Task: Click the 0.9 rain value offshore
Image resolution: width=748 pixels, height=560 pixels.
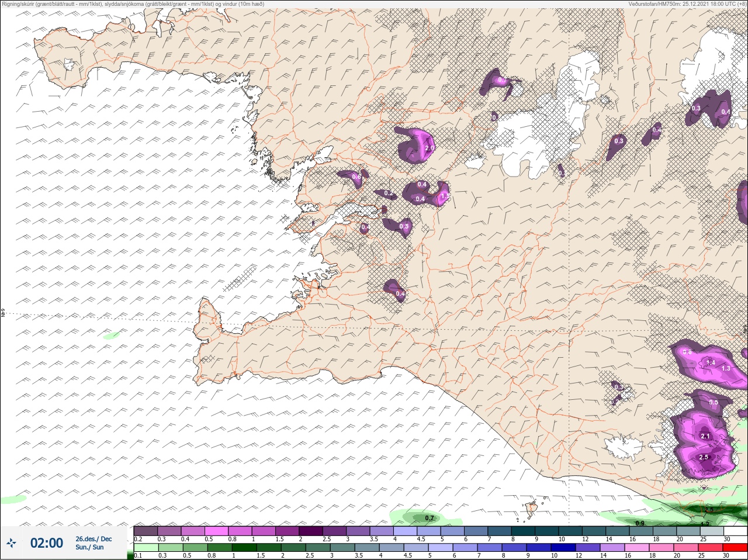Action: click(x=640, y=523)
